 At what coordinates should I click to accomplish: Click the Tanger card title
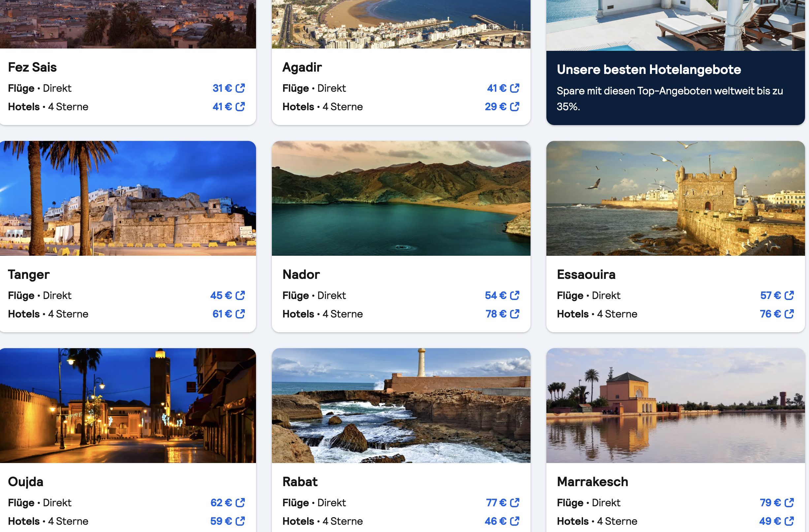click(x=29, y=275)
